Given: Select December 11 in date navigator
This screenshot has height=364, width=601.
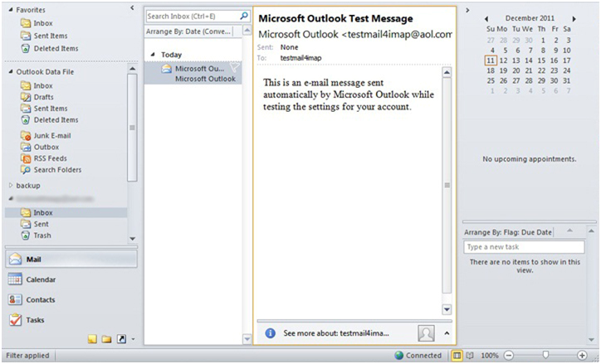Looking at the screenshot, I should [491, 61].
